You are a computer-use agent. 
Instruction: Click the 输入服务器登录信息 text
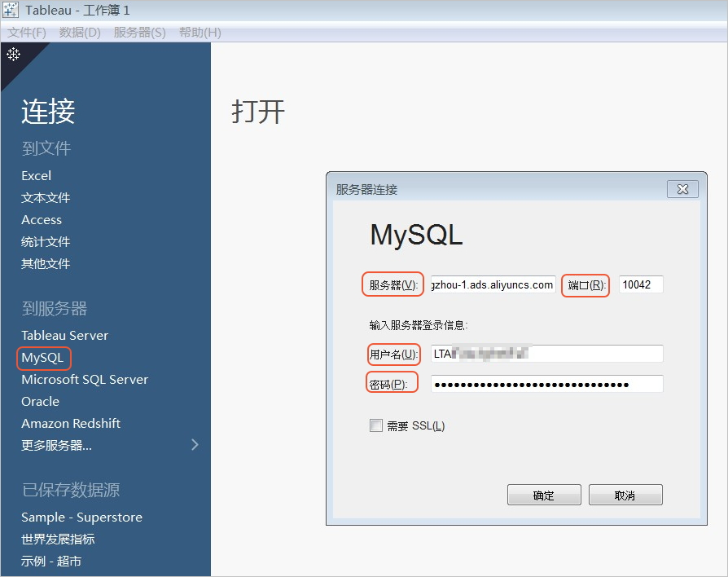coord(419,325)
